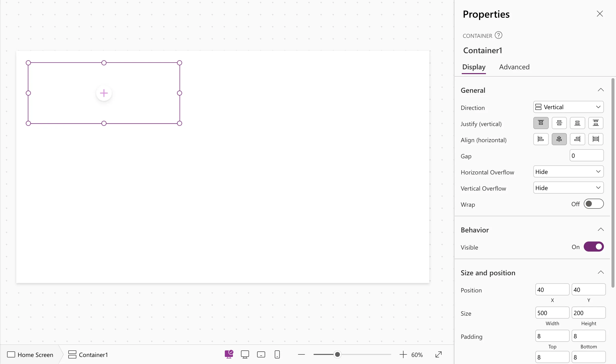Click the Properties panel vertical scrollbar
This screenshot has height=364, width=616.
[613, 183]
